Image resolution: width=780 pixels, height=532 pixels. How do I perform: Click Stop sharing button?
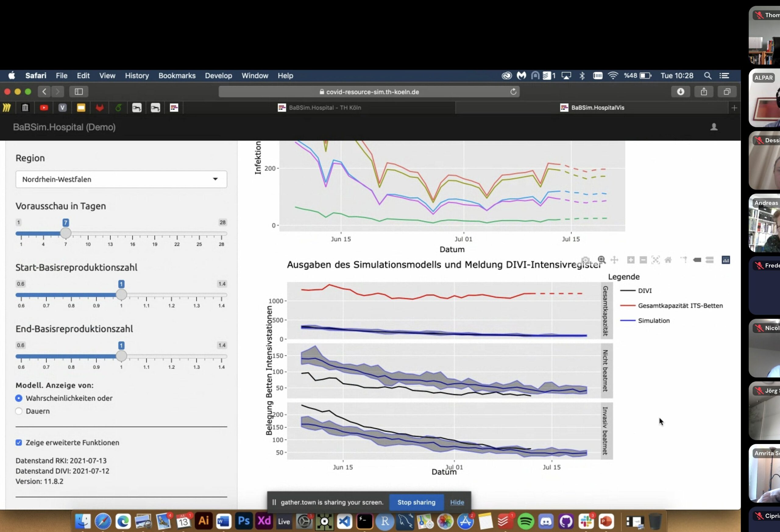tap(416, 502)
